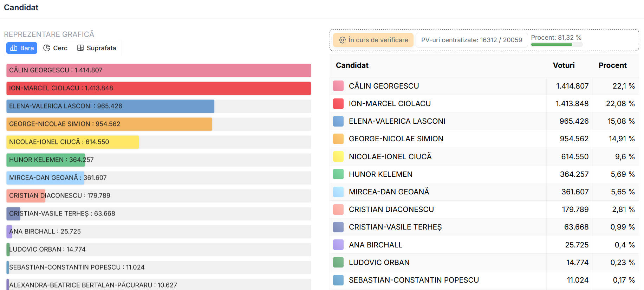Image resolution: width=644 pixels, height=290 pixels.
Task: Switch to the Bara chart view
Action: 22,48
